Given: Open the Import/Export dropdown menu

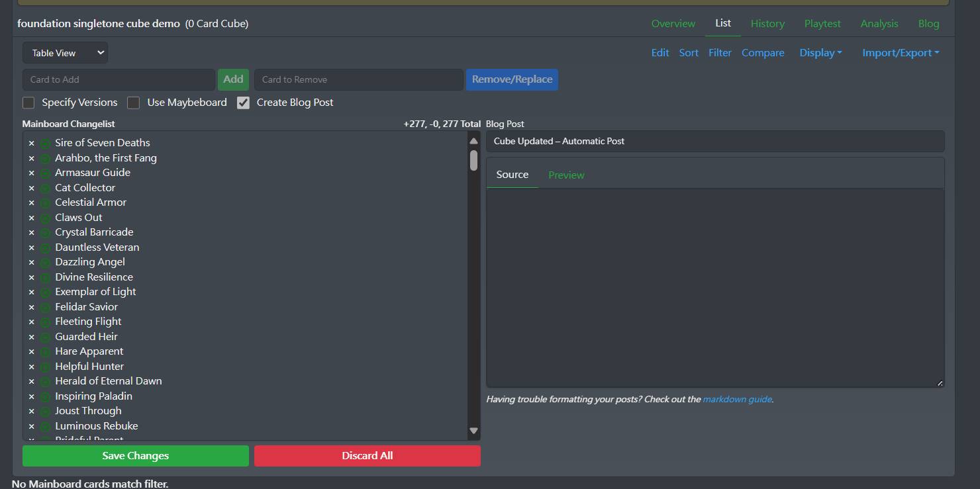Looking at the screenshot, I should (x=901, y=53).
